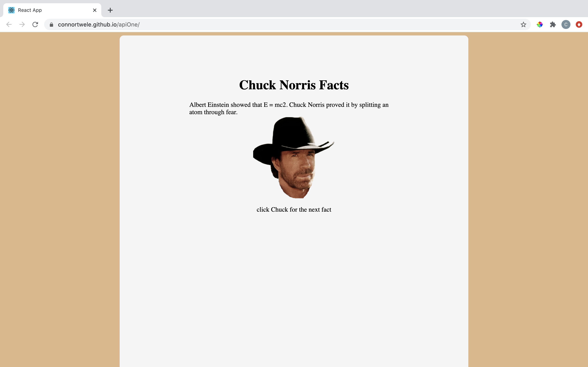Open the profile avatar "C"

pyautogui.click(x=566, y=24)
